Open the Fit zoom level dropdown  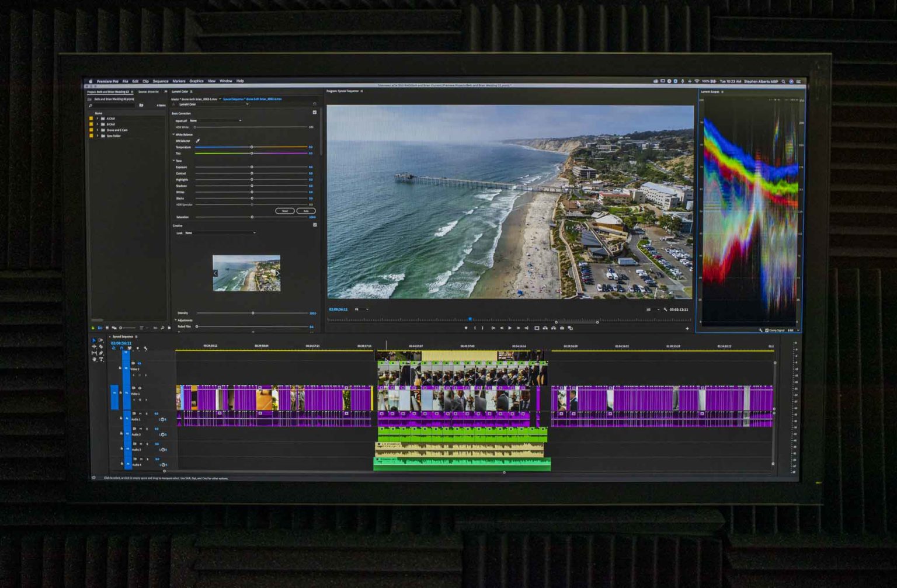pyautogui.click(x=361, y=309)
